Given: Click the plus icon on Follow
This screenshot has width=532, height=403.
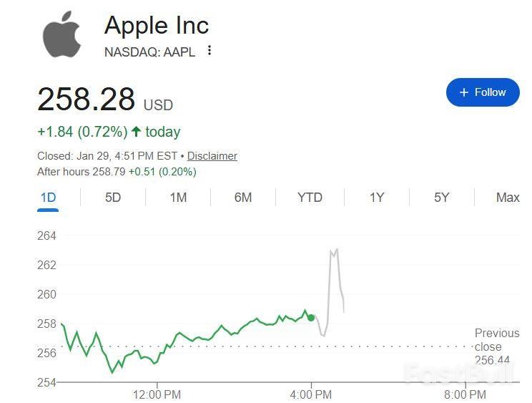Looking at the screenshot, I should pyautogui.click(x=464, y=92).
